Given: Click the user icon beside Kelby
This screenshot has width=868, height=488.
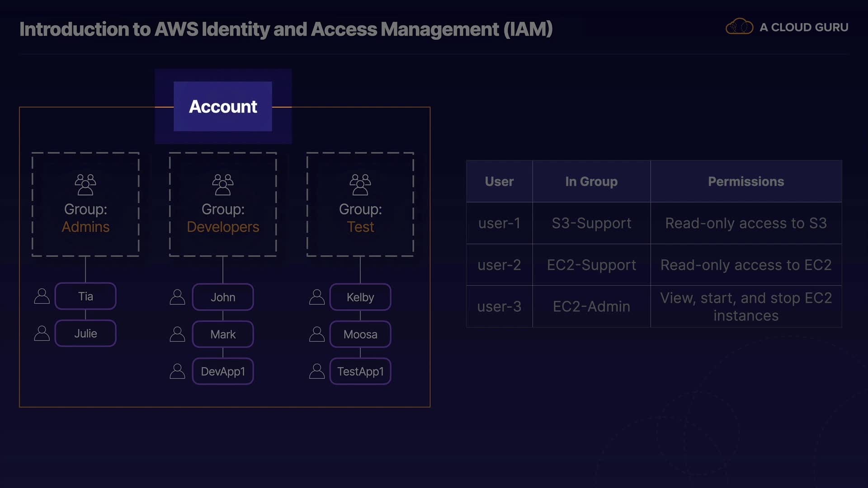Looking at the screenshot, I should click(x=317, y=297).
